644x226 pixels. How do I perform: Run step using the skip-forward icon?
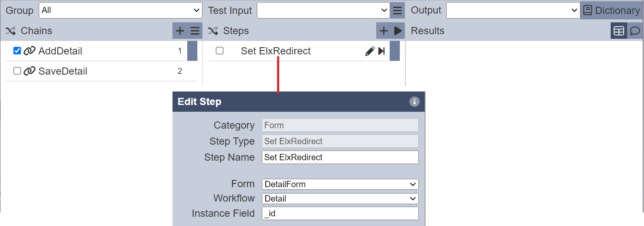382,51
